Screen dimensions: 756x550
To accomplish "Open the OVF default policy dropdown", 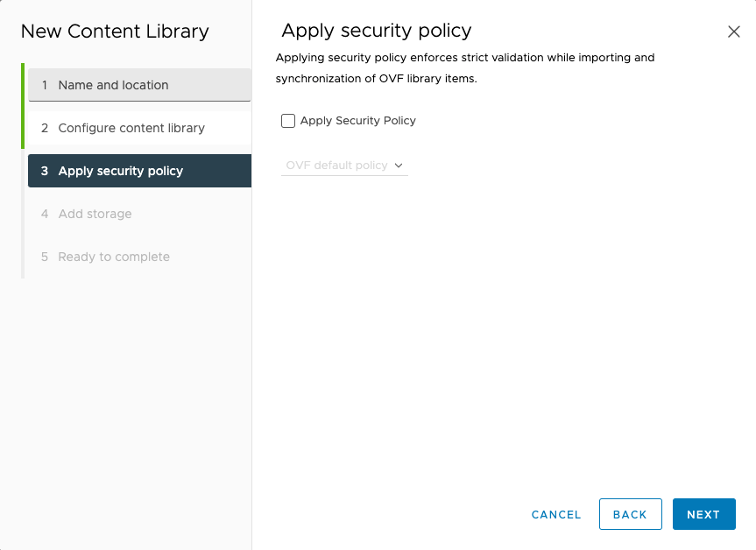I will 344,166.
